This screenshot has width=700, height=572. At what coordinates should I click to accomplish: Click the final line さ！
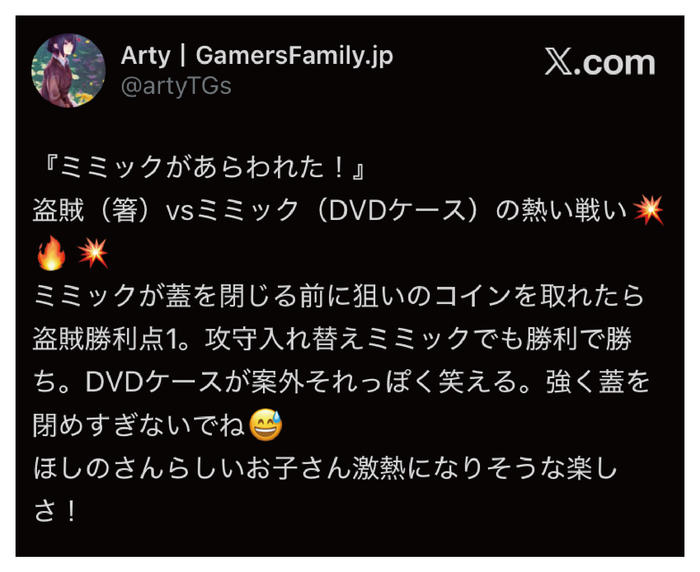coord(55,511)
